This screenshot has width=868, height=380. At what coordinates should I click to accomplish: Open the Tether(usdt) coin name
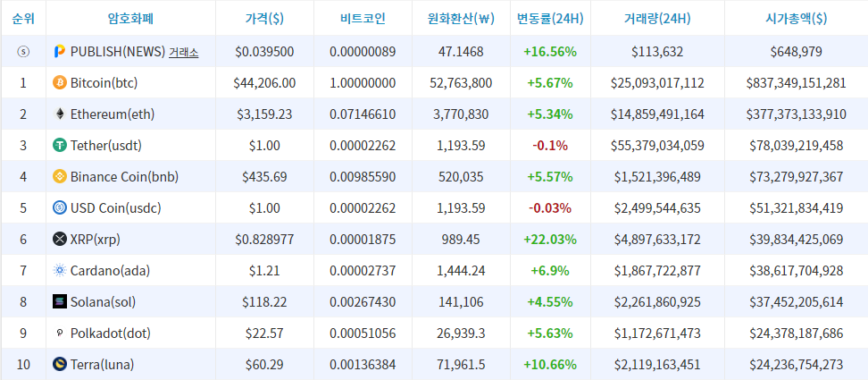pos(105,146)
